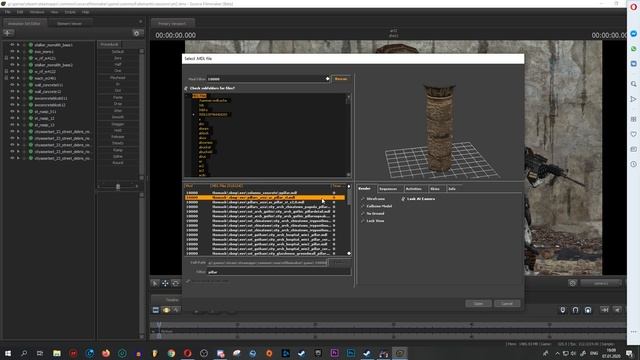Add animation set with the plus button
Image resolution: width=640 pixels, height=360 pixels.
[x=8, y=33]
